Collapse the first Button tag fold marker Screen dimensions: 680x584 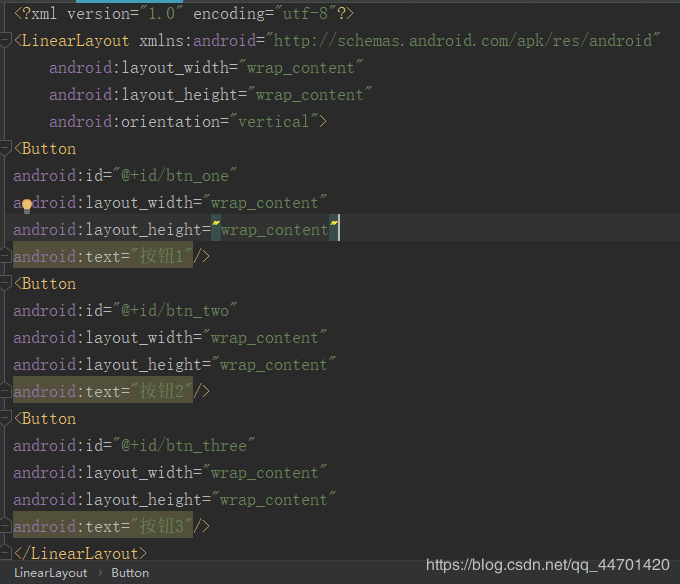(x=5, y=149)
